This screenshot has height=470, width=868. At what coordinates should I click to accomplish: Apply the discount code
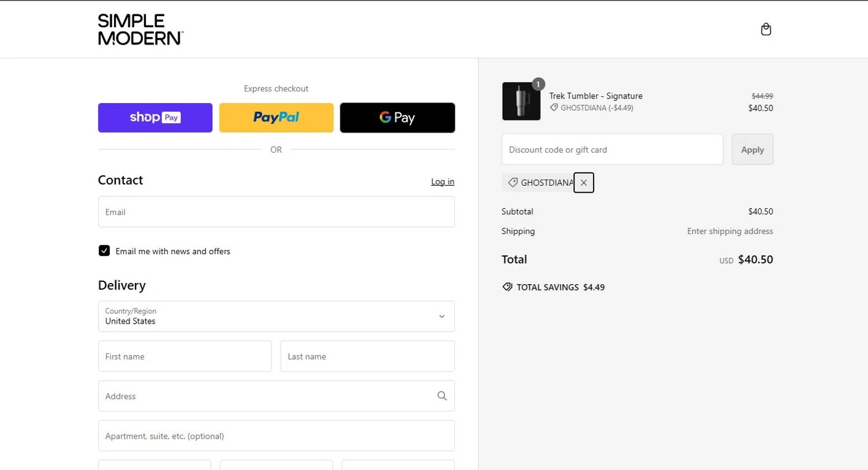(x=752, y=149)
